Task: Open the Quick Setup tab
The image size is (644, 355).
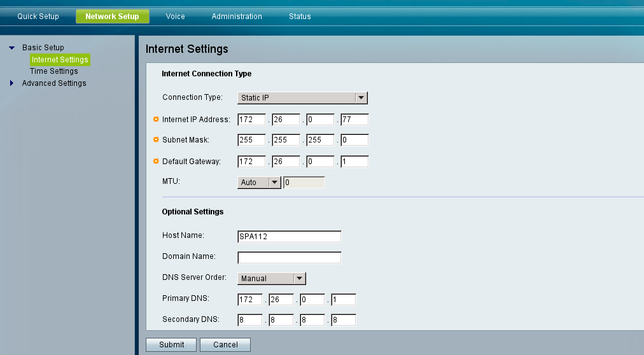Action: [38, 17]
